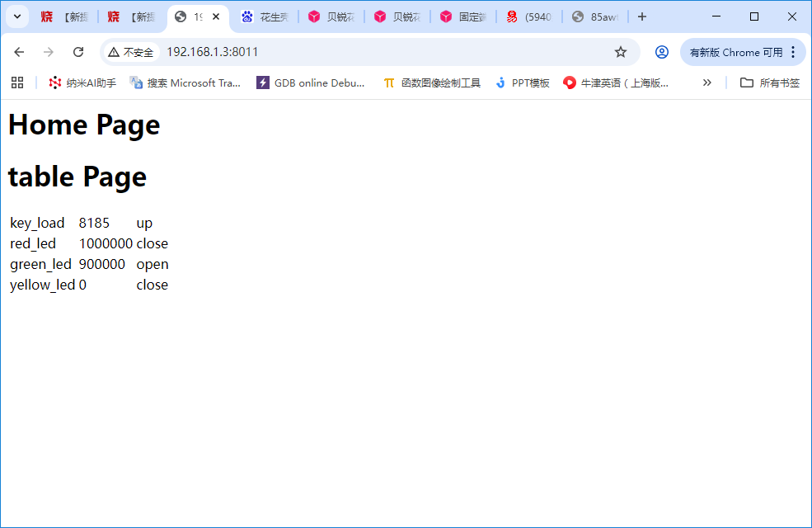Show hidden bookmarks via double chevron

pos(706,82)
